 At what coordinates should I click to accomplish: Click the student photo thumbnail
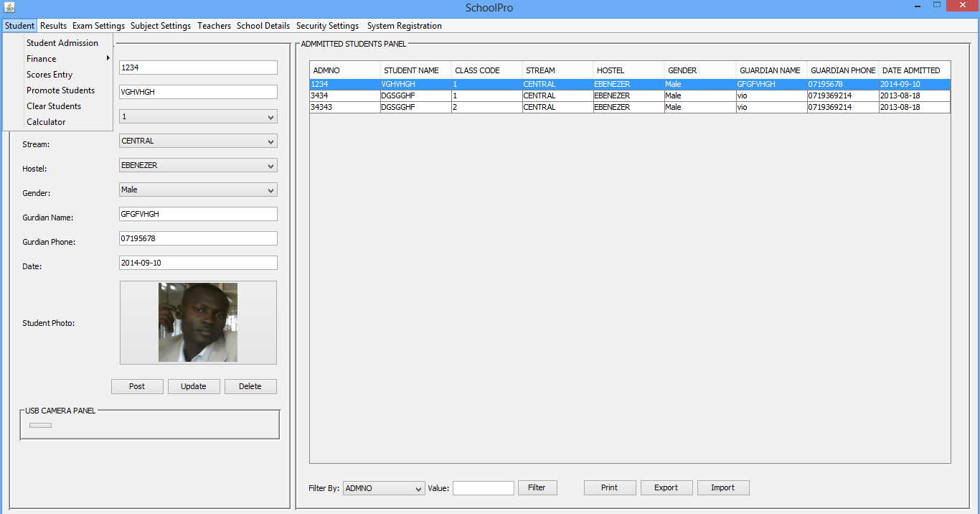[198, 322]
